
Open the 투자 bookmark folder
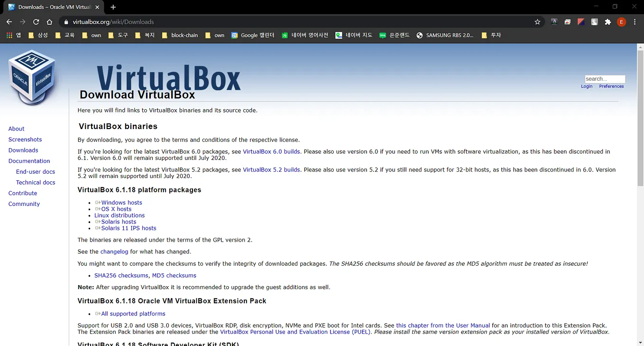491,35
